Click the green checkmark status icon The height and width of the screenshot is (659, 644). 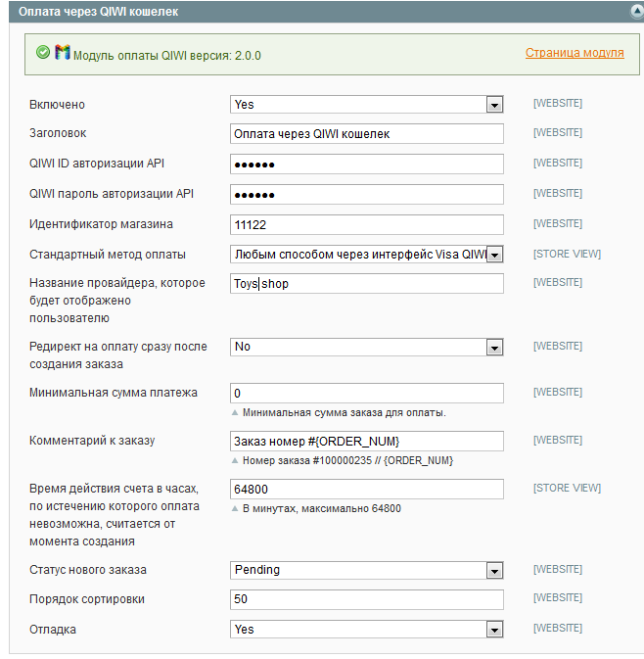[x=42, y=53]
